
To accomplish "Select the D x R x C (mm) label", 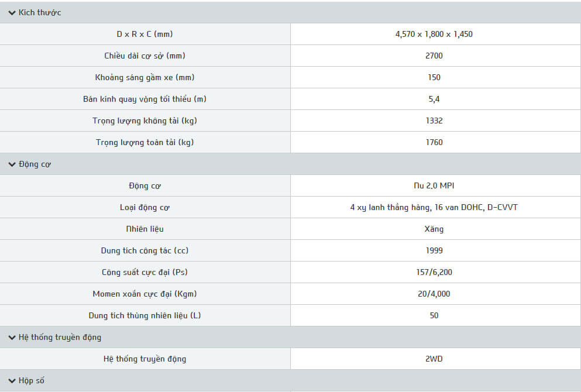I will coord(145,34).
